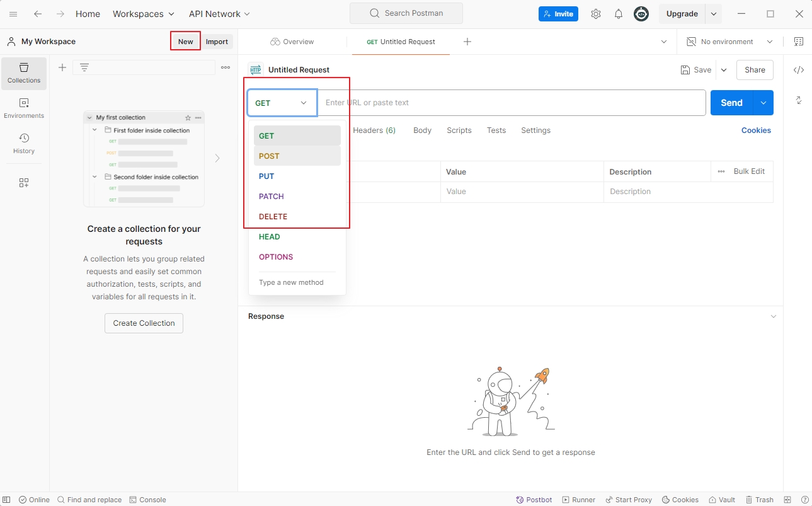Open Postbot in the status bar
Image resolution: width=812 pixels, height=506 pixels.
pyautogui.click(x=534, y=500)
